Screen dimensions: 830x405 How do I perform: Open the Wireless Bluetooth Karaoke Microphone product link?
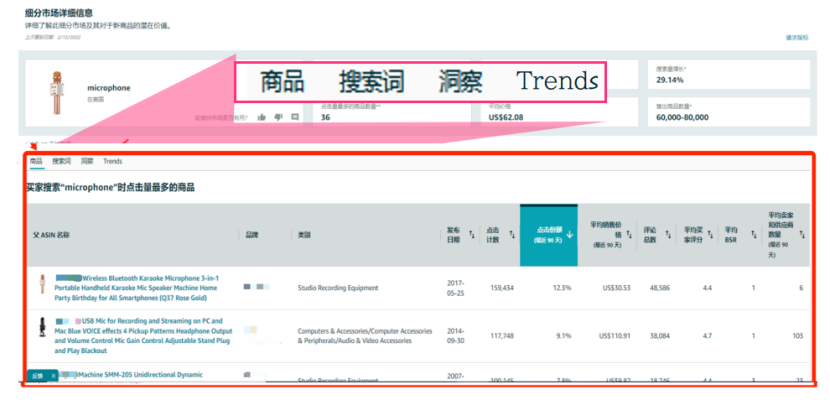pos(137,288)
